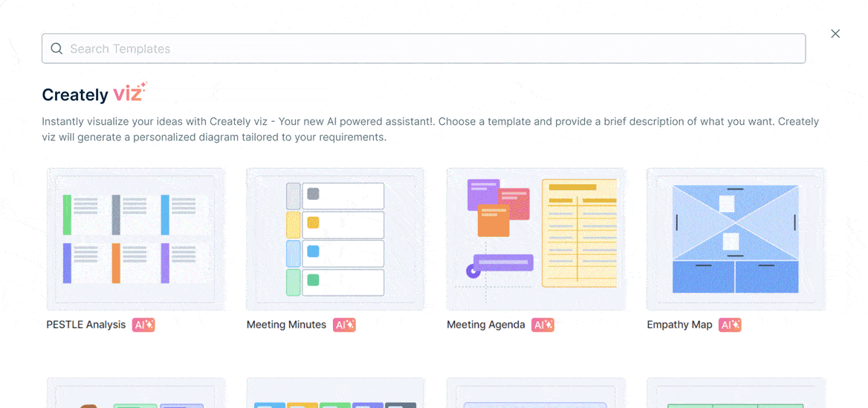Select the Meeting Minutes template preview
Screen dimensions: 868x408
pyautogui.click(x=335, y=239)
